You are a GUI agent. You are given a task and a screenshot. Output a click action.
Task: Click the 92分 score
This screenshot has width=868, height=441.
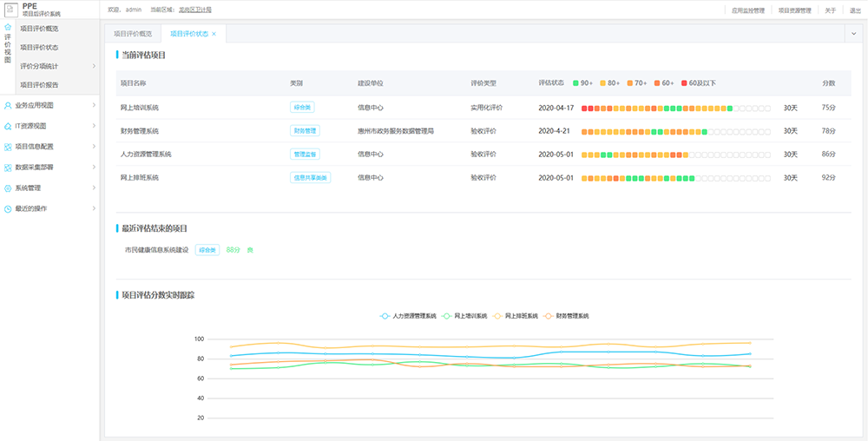coord(828,178)
